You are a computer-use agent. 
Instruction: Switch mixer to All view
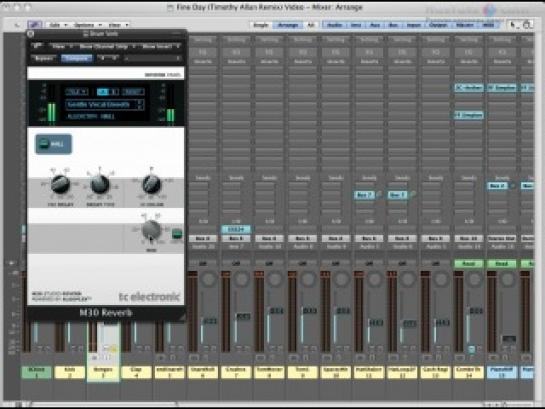pyautogui.click(x=311, y=25)
